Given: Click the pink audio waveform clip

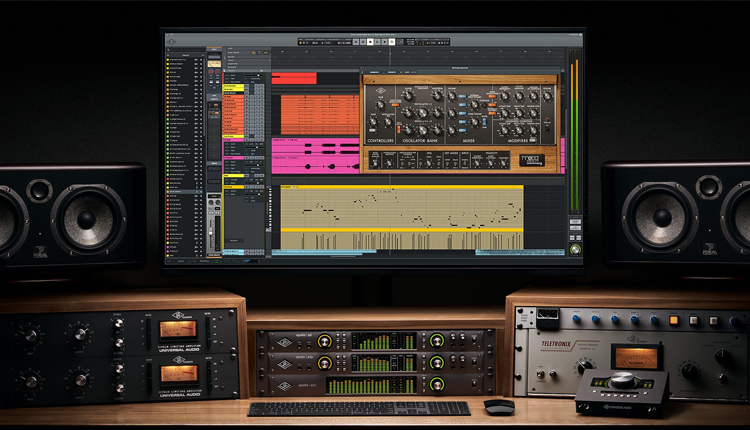Looking at the screenshot, I should point(315,155).
